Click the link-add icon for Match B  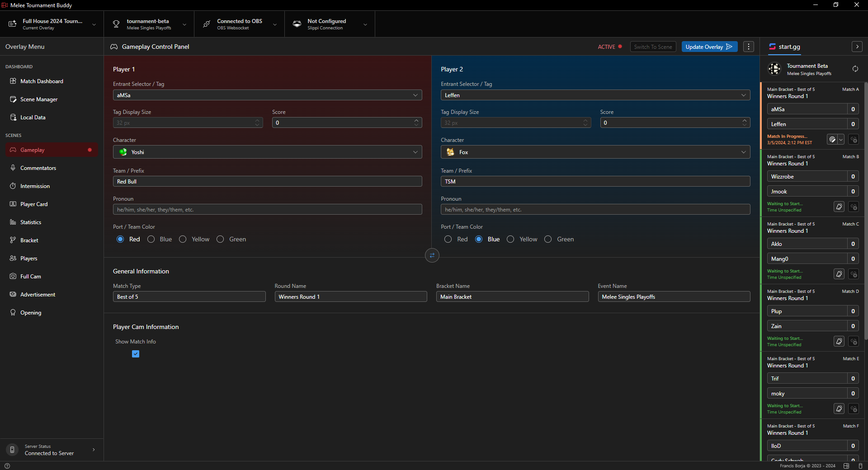(x=854, y=207)
